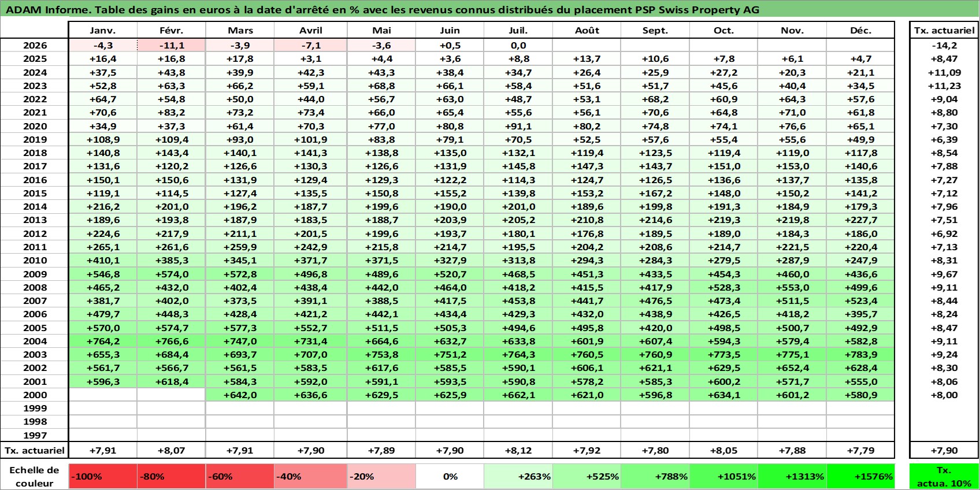
Task: Select the +1576% bright green swatch
Action: click(x=860, y=477)
